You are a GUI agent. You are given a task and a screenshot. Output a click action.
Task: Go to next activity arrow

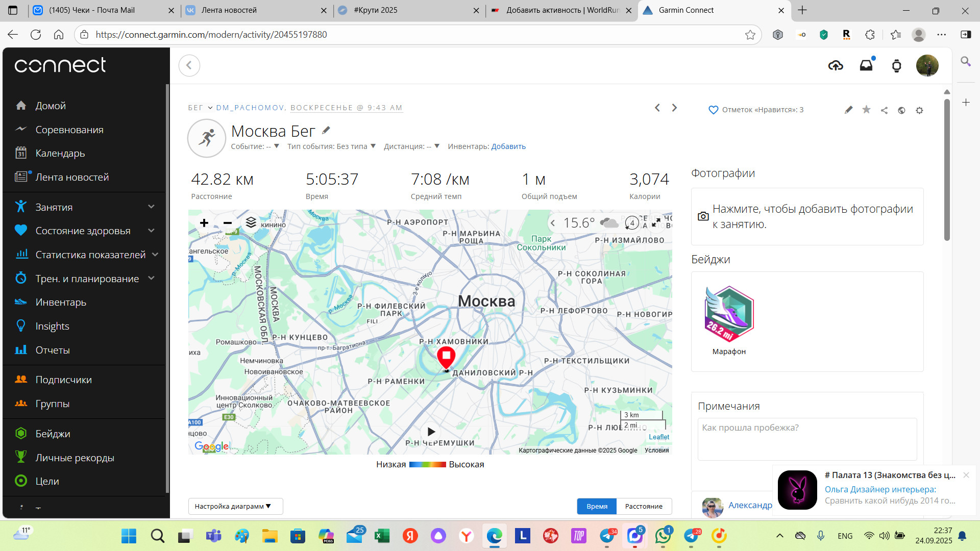674,108
